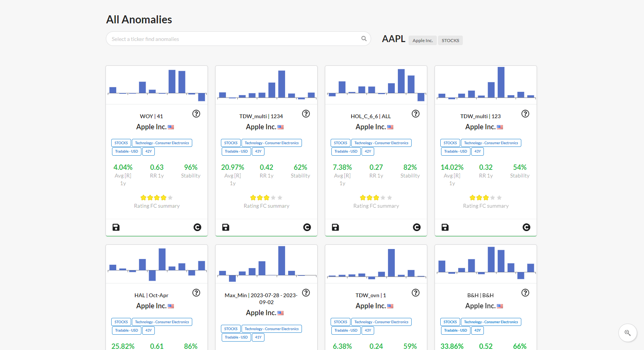644x350 pixels.
Task: Open help for the TDW_multi | 1234 card
Action: pos(306,114)
